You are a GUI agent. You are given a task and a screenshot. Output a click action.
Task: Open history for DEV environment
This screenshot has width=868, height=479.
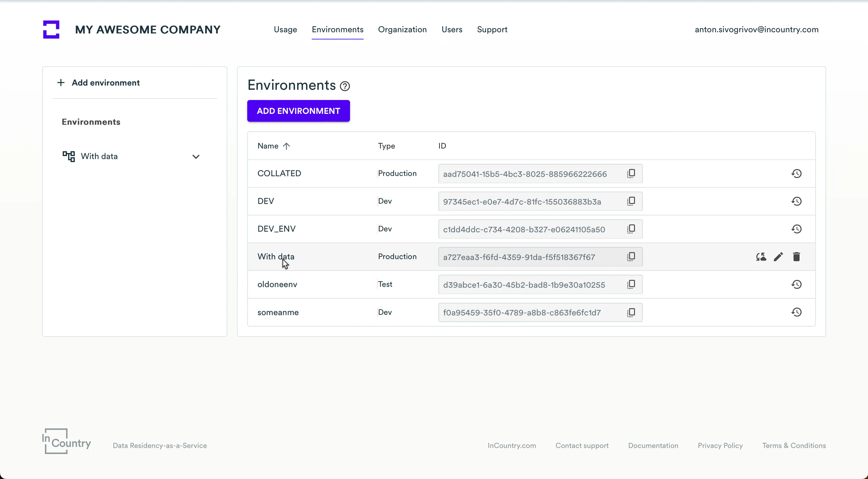point(796,201)
